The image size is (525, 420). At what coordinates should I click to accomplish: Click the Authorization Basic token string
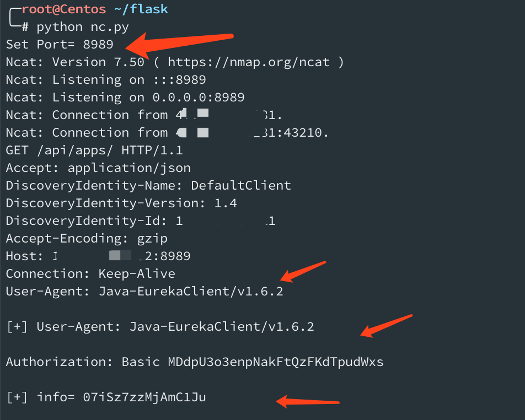pos(276,362)
